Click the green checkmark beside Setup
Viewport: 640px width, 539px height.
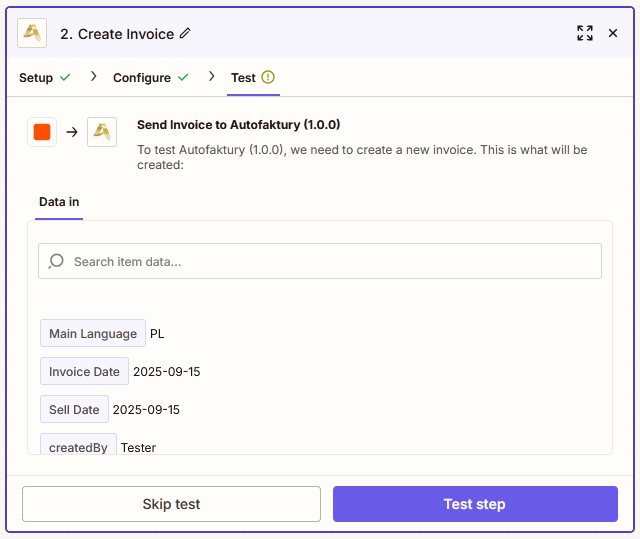coord(65,77)
